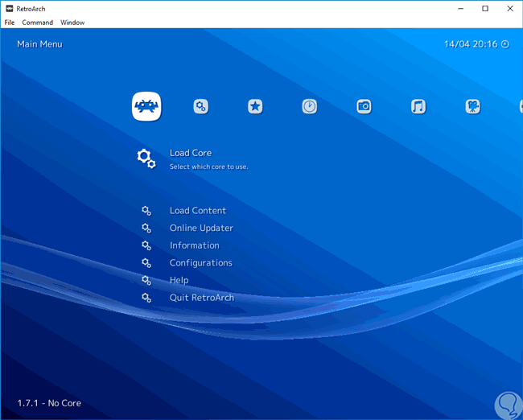Open the Images camera icon

point(364,106)
